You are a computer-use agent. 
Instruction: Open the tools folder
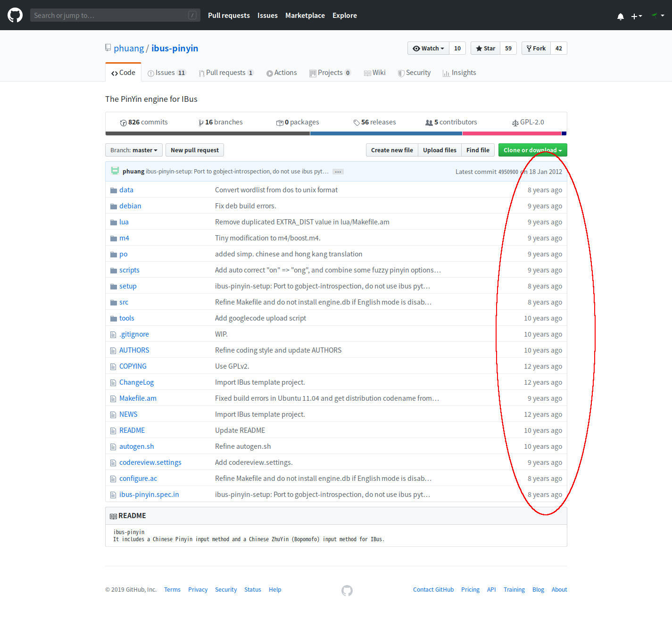pyautogui.click(x=127, y=318)
